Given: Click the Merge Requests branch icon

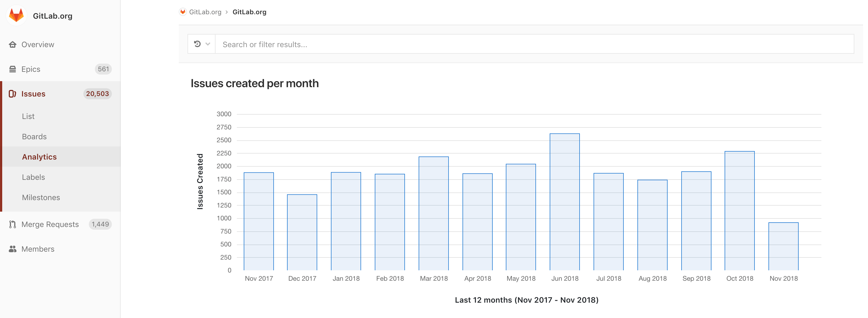Looking at the screenshot, I should click(x=12, y=224).
